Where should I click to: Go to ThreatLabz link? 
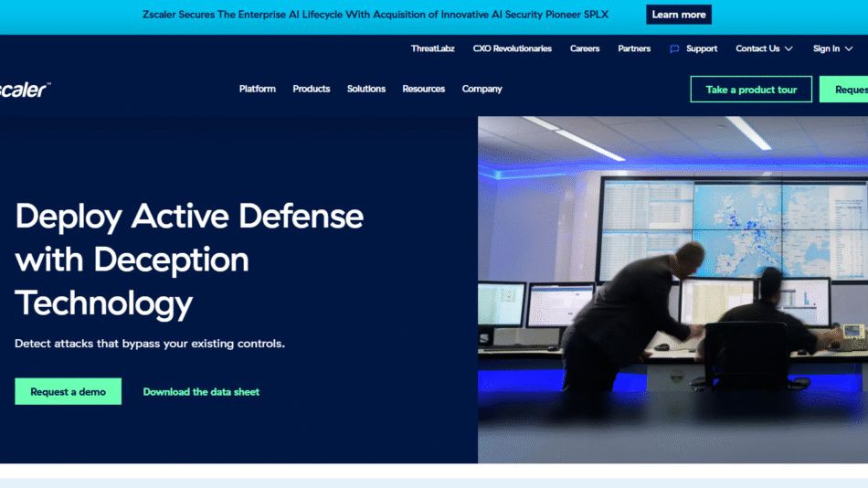433,48
